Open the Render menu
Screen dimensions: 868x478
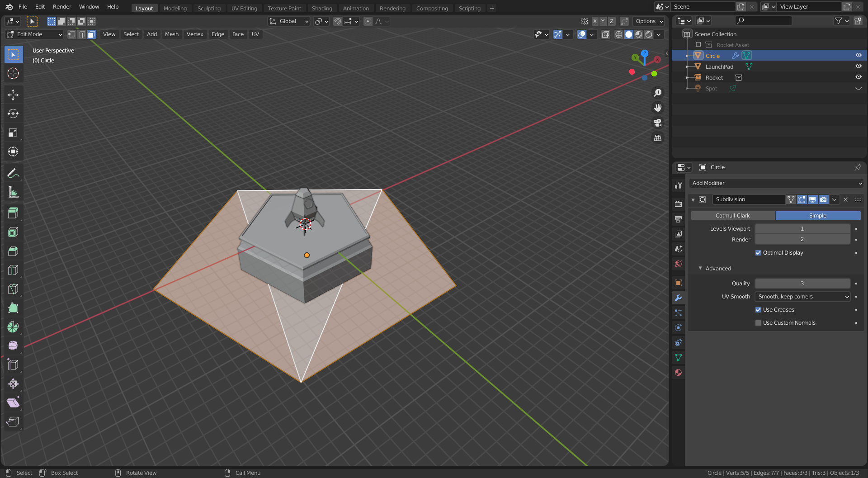pos(62,7)
